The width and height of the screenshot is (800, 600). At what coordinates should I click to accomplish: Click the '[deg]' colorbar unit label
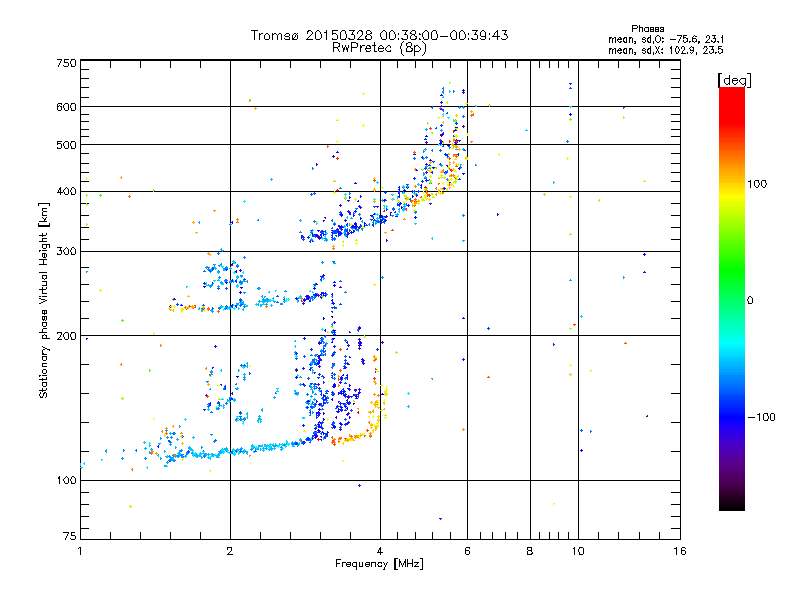point(734,80)
